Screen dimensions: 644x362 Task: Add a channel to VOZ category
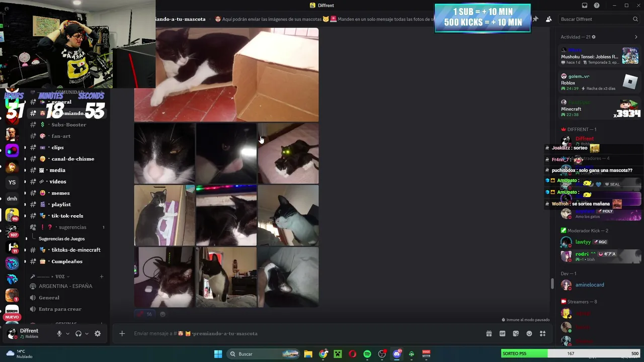[102, 277]
